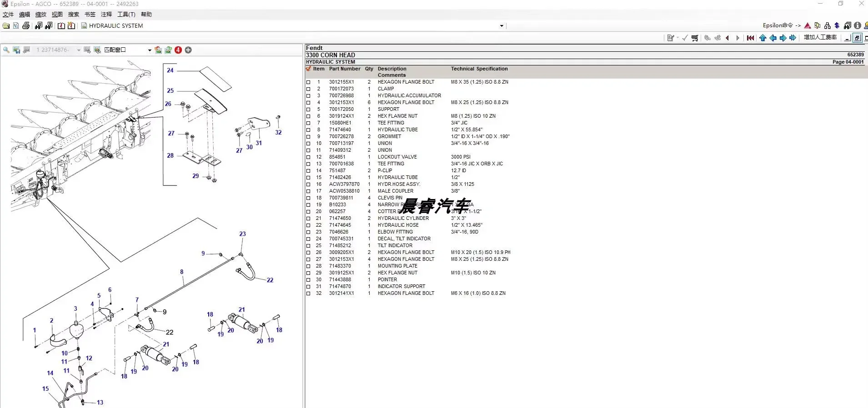Viewport: 868px width, 408px height.
Task: Click part number 700726988
Action: (x=341, y=96)
